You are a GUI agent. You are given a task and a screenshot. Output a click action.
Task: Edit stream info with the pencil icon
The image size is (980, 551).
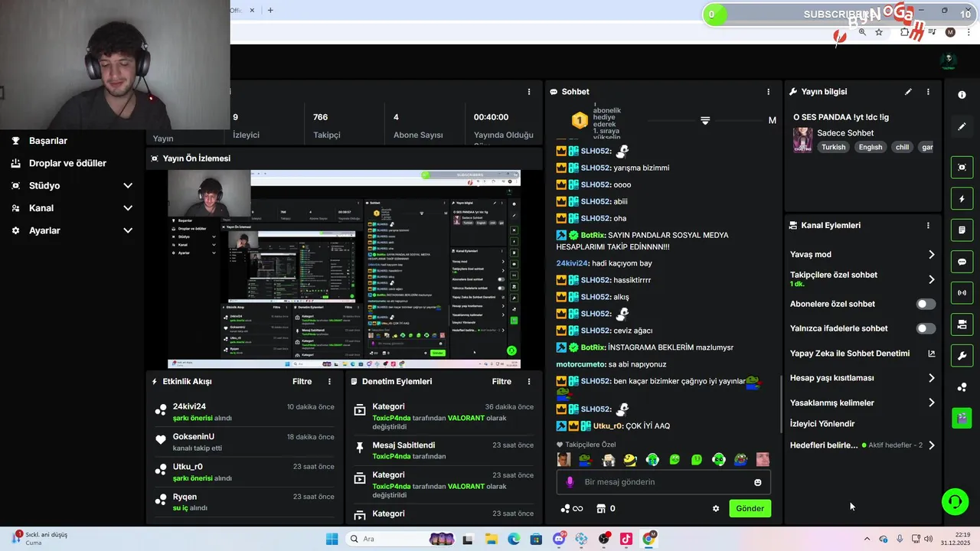pos(908,92)
